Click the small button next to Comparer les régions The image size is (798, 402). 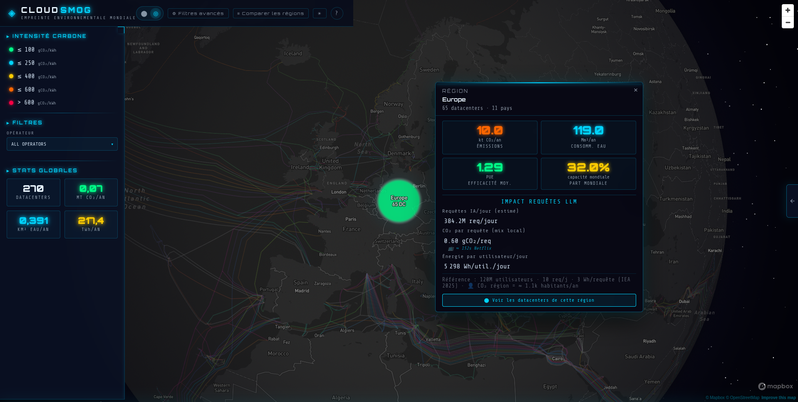(x=319, y=13)
